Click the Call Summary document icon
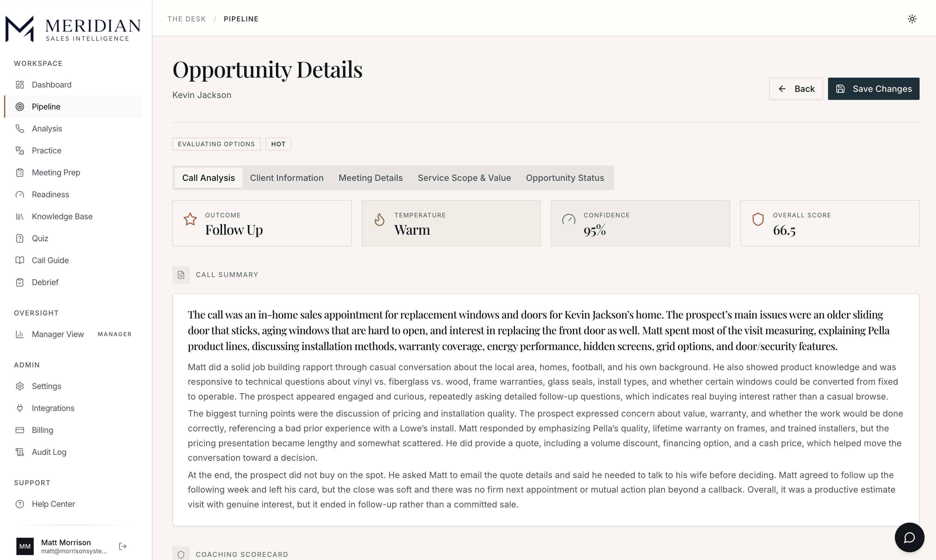 click(181, 275)
